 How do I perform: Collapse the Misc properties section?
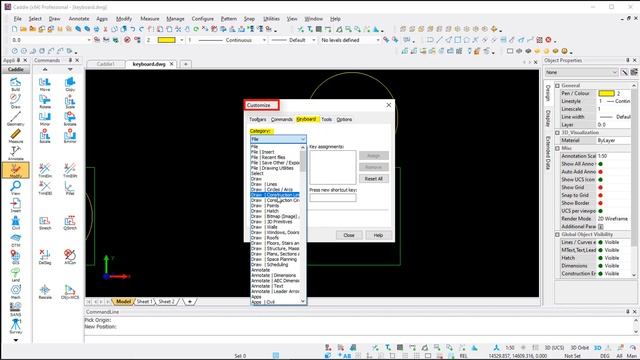[557, 148]
